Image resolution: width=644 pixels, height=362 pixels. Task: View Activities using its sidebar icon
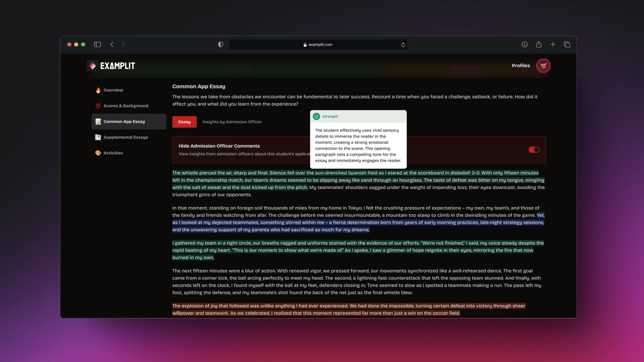pos(98,153)
